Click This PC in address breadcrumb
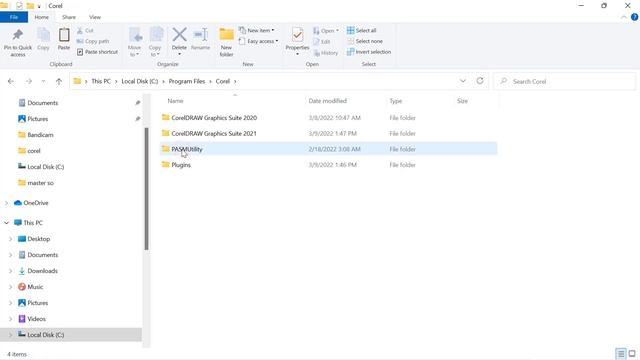This screenshot has height=360, width=640. click(x=101, y=81)
